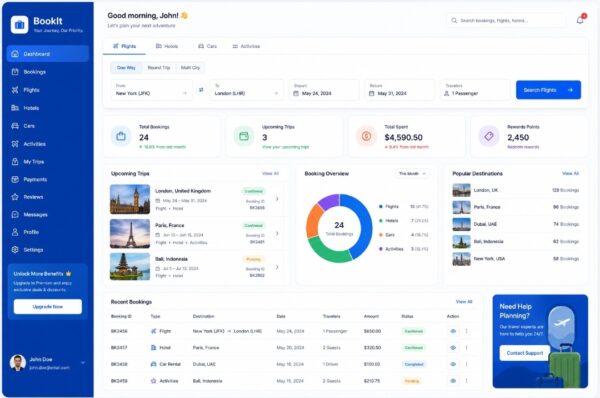Screen dimensions: 600x398
Task: Click the Upcoming Trips card icon
Action: click(244, 136)
